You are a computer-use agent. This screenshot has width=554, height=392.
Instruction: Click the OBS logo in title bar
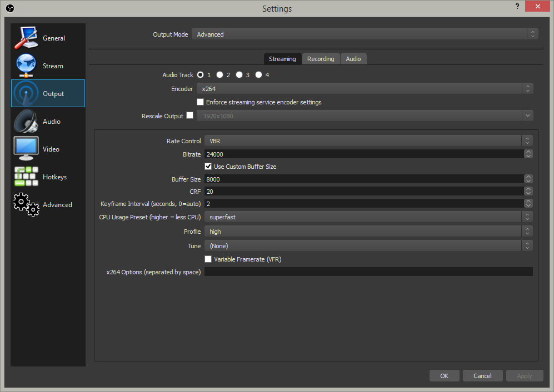click(10, 8)
